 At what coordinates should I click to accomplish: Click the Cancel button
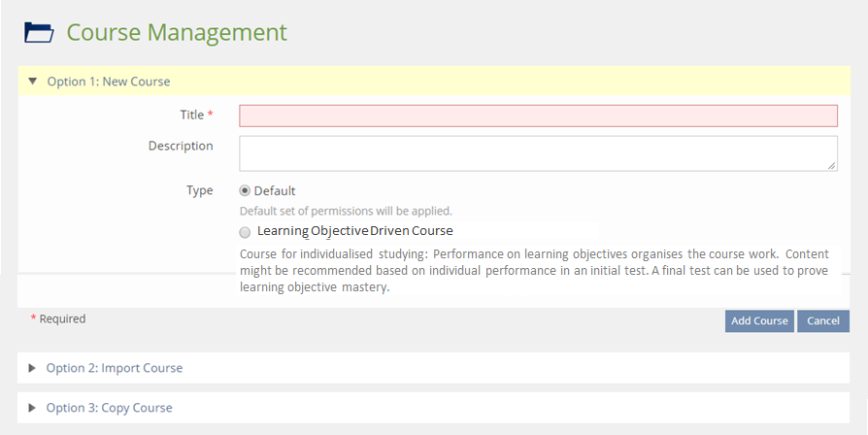click(x=822, y=321)
